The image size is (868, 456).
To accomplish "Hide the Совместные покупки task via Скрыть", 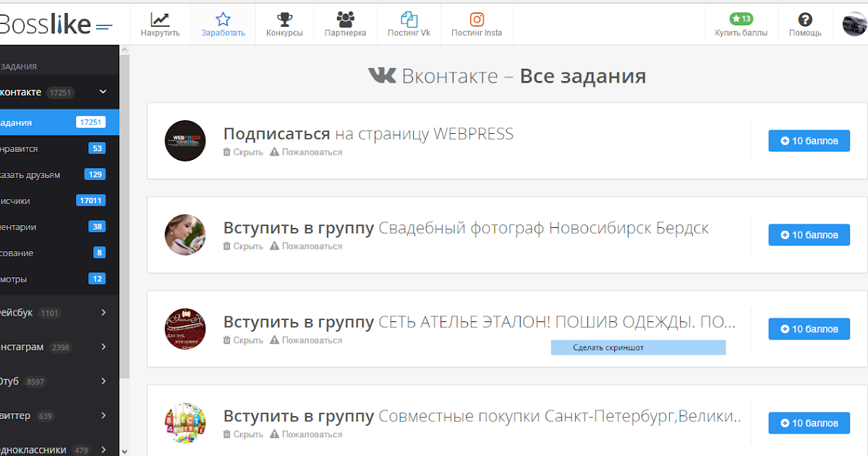I will pyautogui.click(x=243, y=434).
